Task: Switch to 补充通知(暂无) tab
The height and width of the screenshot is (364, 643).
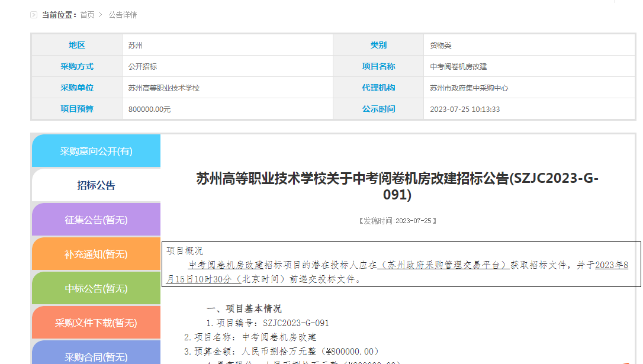Action: point(96,254)
